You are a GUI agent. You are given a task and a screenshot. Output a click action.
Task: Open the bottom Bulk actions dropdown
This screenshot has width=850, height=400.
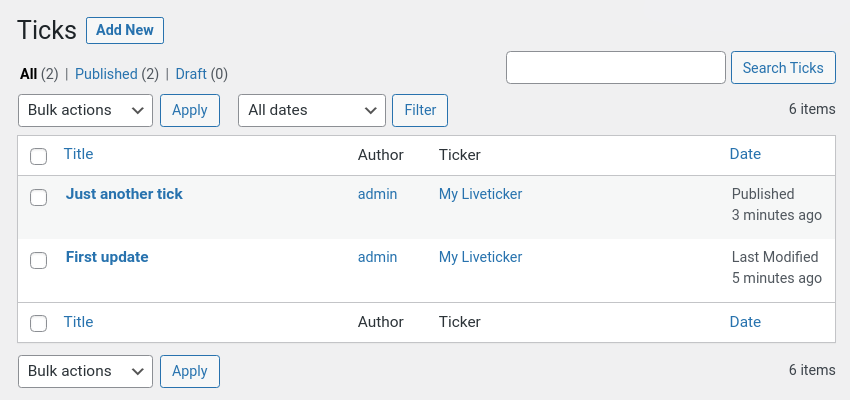point(85,371)
